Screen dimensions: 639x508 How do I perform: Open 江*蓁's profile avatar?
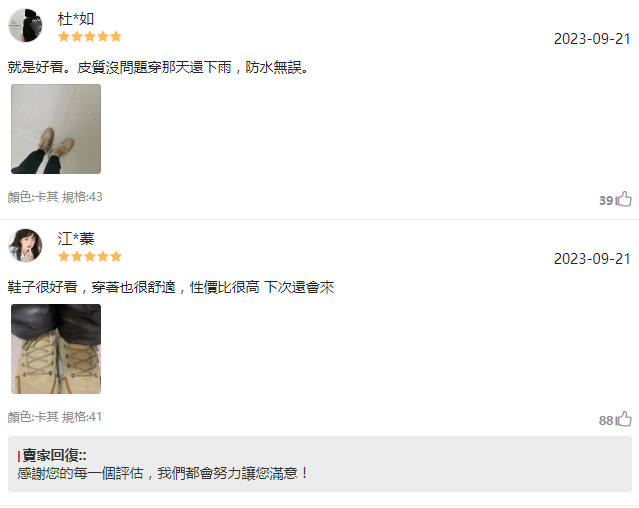pyautogui.click(x=25, y=245)
